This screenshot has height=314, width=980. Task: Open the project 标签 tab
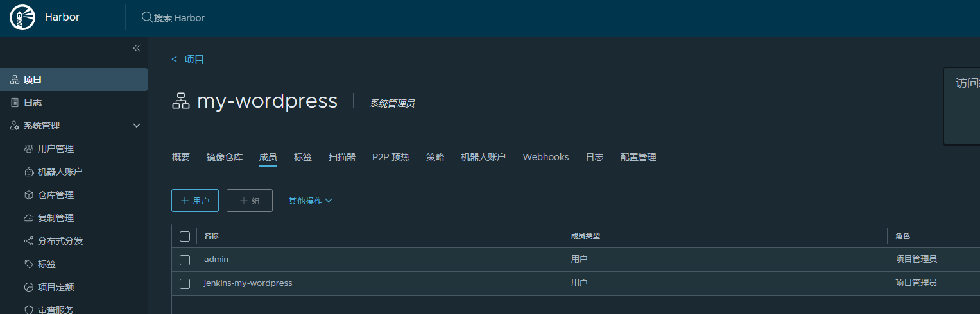pos(303,157)
